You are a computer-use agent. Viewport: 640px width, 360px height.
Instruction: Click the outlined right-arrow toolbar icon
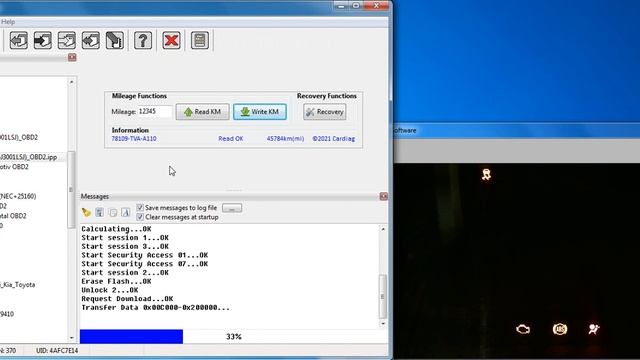tap(67, 40)
